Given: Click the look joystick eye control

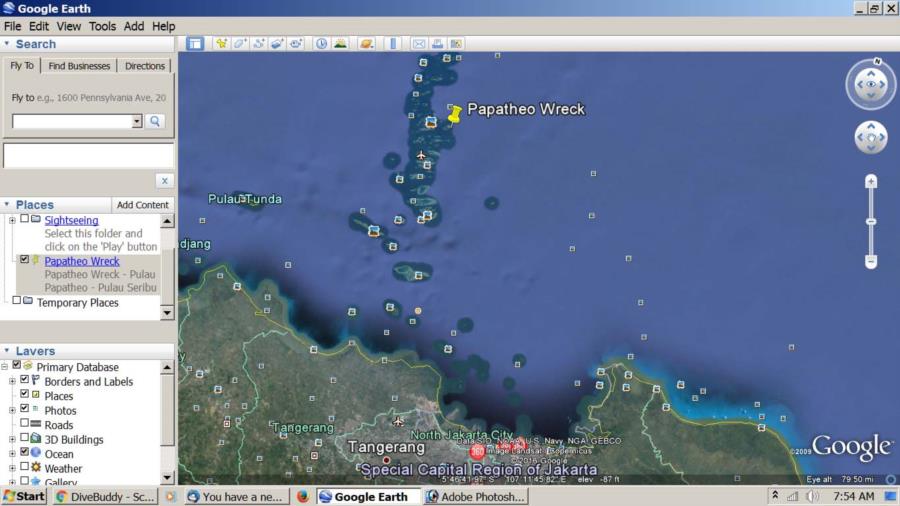Looking at the screenshot, I should pyautogui.click(x=871, y=84).
